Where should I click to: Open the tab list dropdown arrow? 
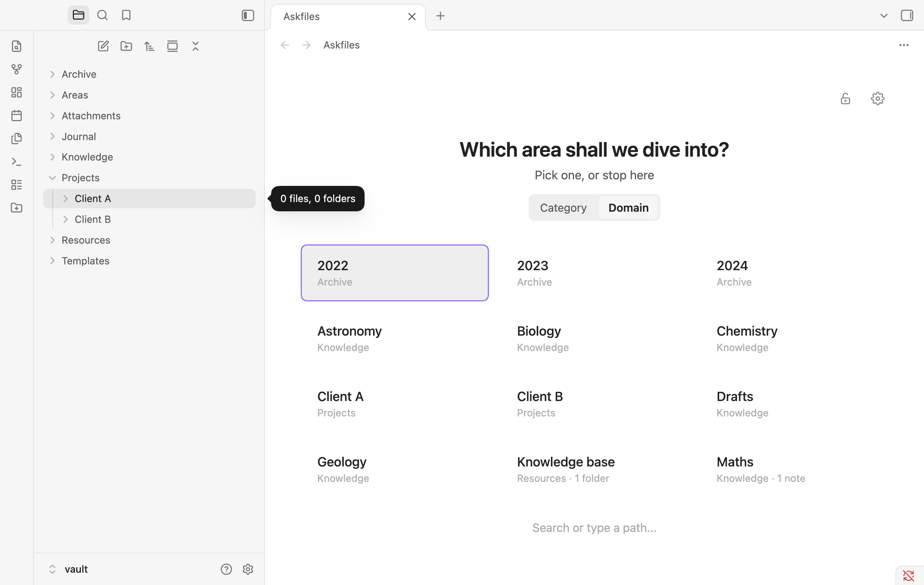[x=884, y=16]
